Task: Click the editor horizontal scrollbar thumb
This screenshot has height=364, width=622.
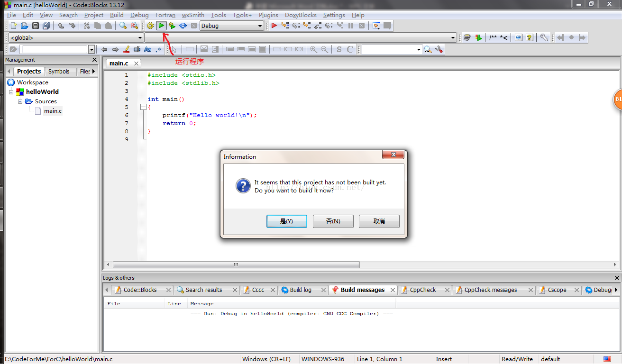Action: point(236,265)
